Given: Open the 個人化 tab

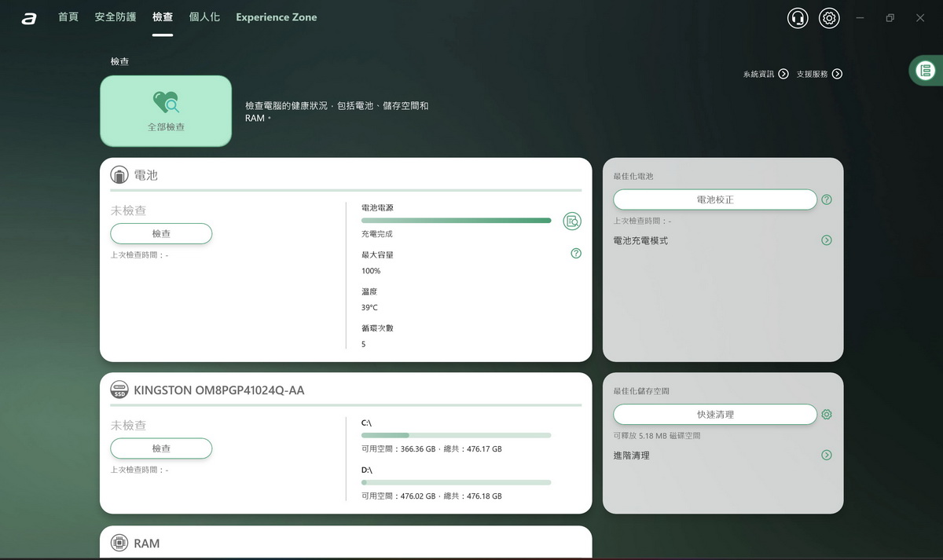Looking at the screenshot, I should [x=204, y=17].
